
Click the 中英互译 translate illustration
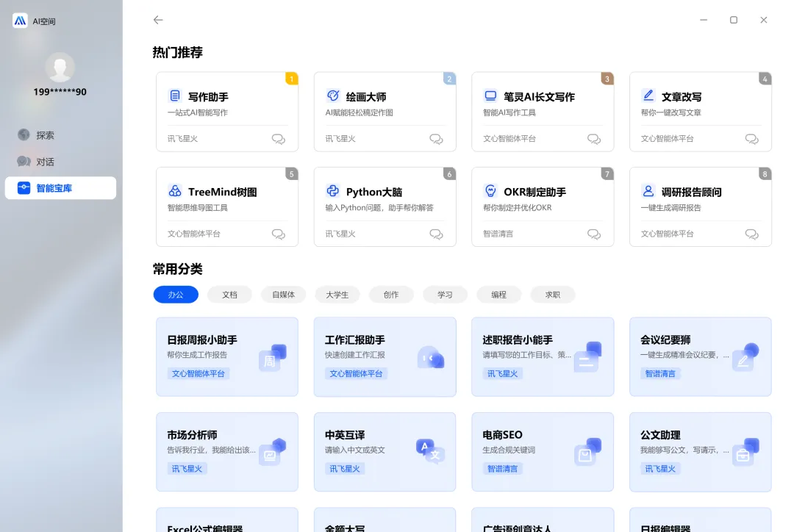click(430, 451)
